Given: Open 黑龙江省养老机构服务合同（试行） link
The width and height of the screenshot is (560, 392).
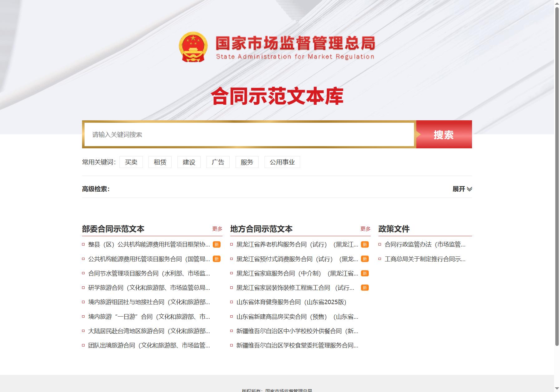Looking at the screenshot, I should 297,245.
